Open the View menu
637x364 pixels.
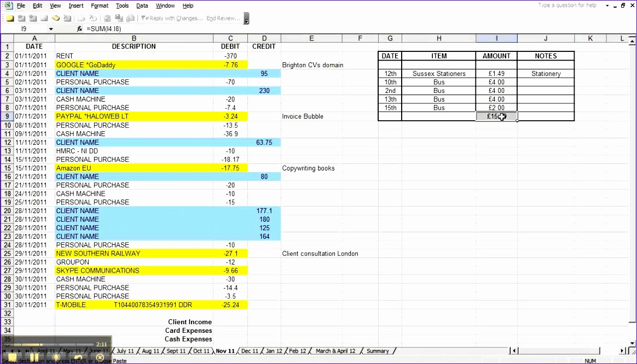click(55, 5)
